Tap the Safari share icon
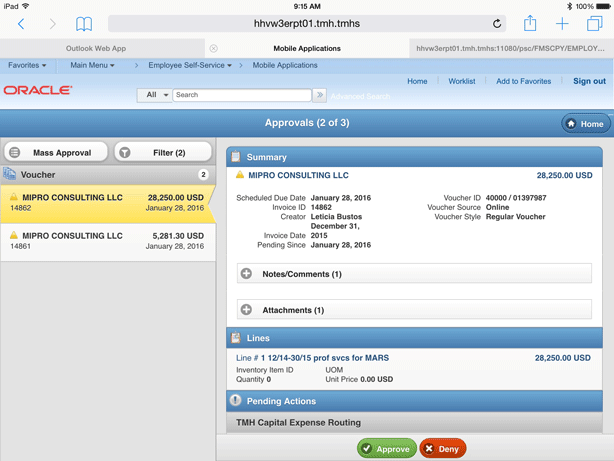Viewport: 614px width, 461px height. pyautogui.click(x=530, y=24)
